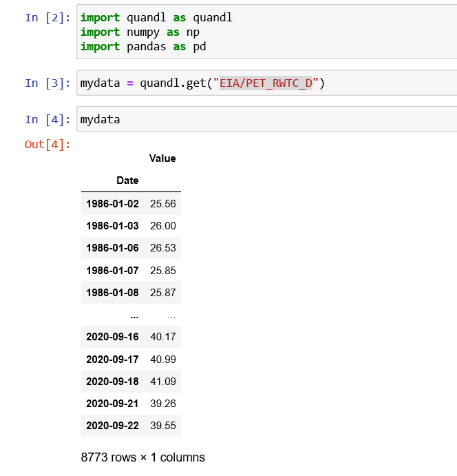
Task: Select the date cell 1986-01-02
Action: (112, 204)
